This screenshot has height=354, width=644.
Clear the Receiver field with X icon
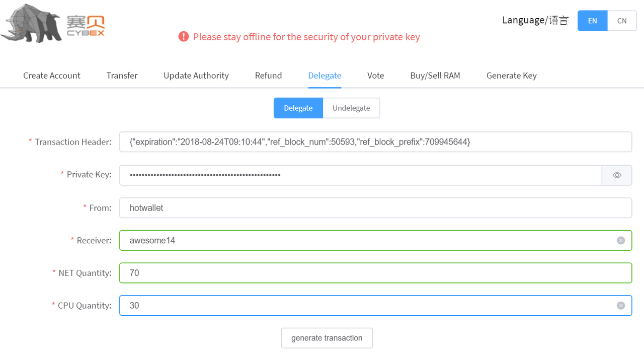[621, 241]
